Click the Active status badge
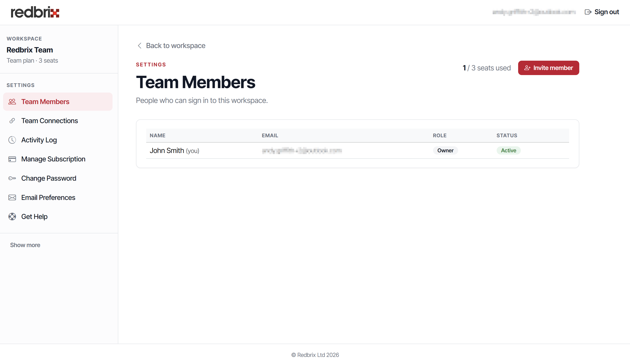Image resolution: width=630 pixels, height=364 pixels. (x=509, y=151)
